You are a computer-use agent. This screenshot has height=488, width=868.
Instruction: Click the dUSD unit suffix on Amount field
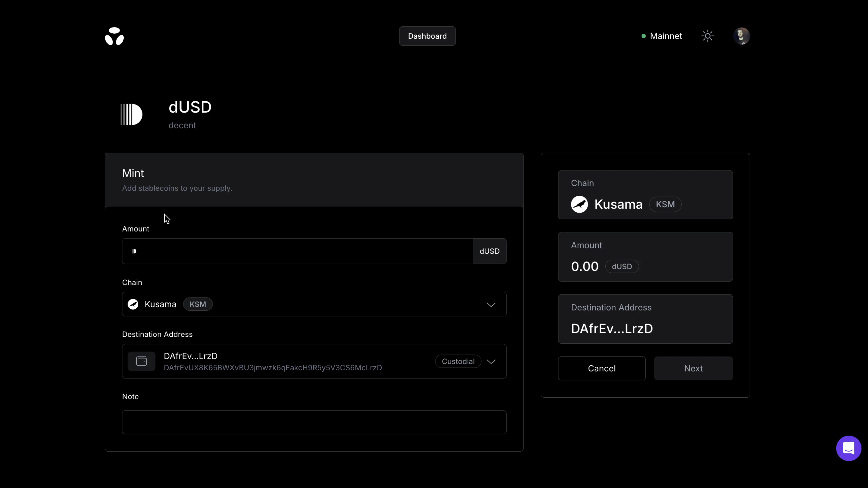(489, 251)
